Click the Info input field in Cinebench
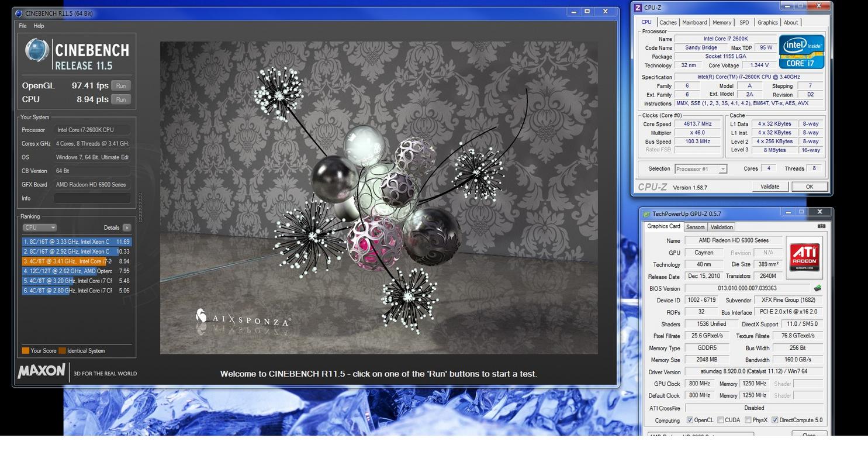Screen dimensions: 868x469 92,198
